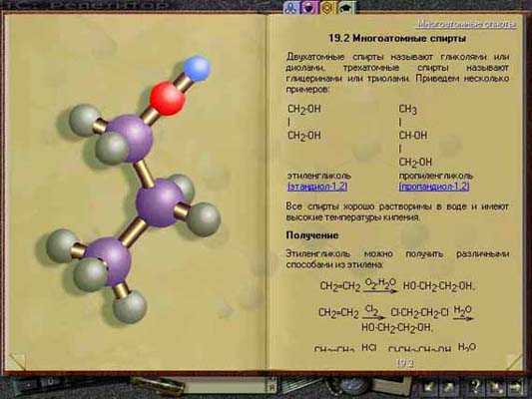Screen dimensions: 532x399
Task: Follow the пропандиол-1,2 hyperlink
Action: pos(434,187)
